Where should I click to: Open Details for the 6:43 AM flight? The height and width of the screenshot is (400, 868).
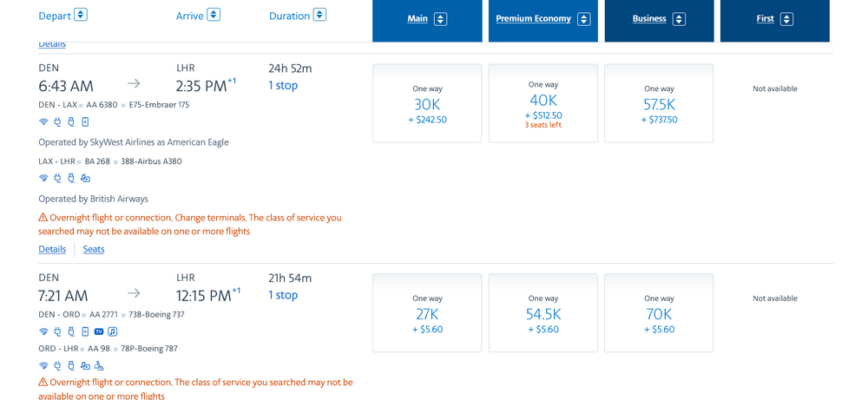click(x=52, y=249)
